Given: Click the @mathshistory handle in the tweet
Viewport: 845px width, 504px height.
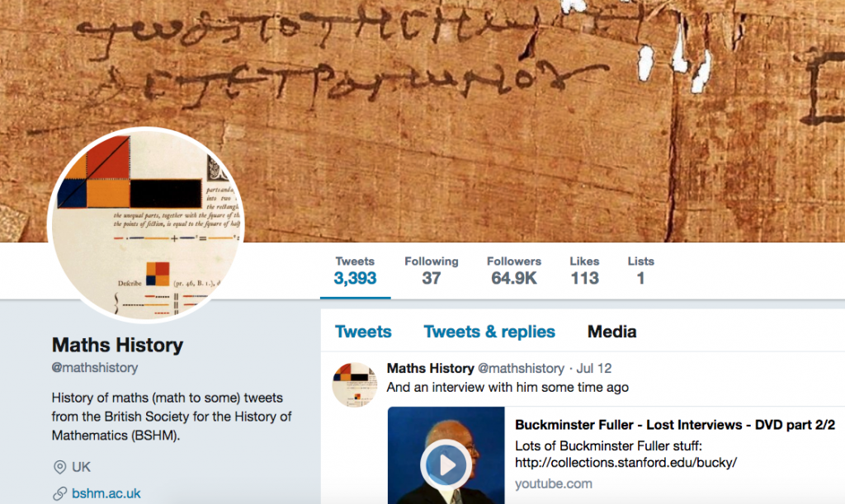Looking at the screenshot, I should click(x=522, y=368).
